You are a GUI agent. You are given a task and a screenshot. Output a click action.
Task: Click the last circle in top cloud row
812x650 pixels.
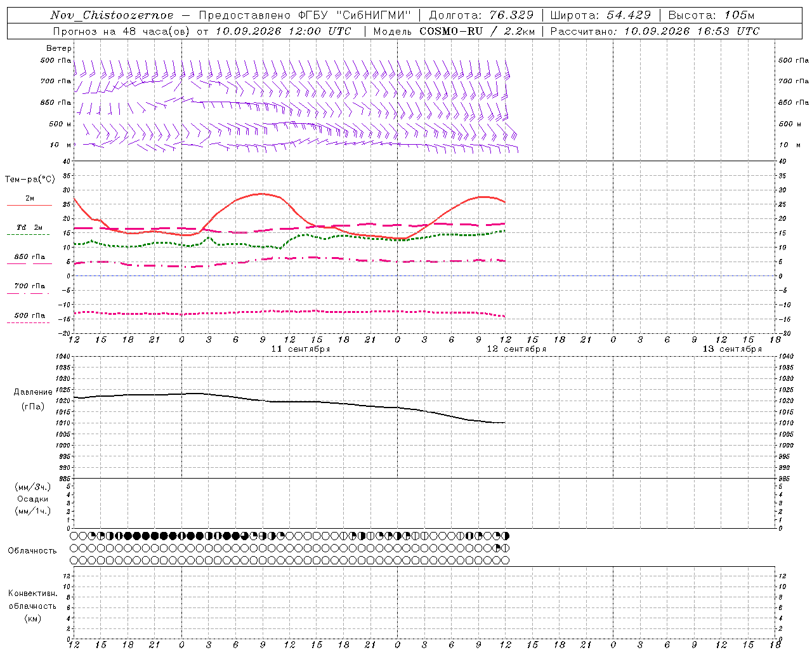tap(505, 536)
